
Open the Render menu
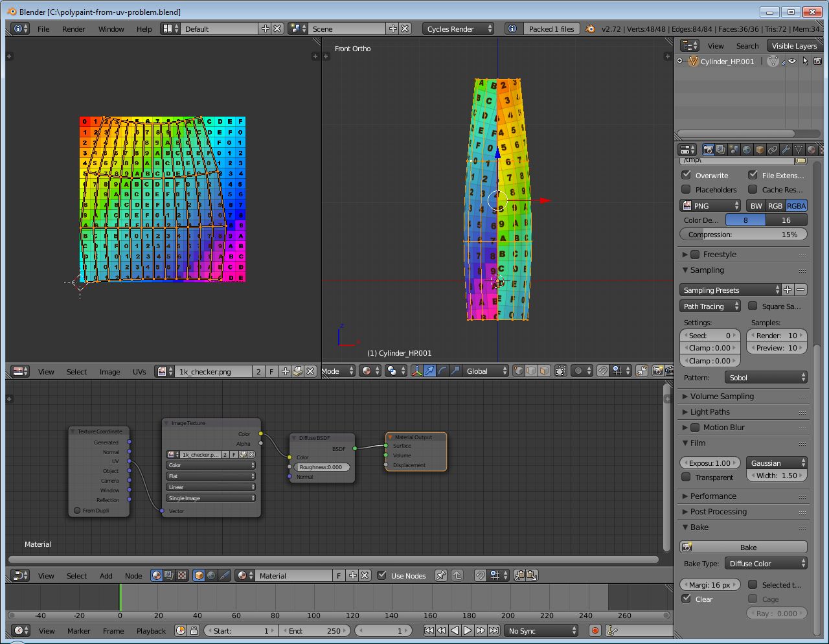coord(74,29)
